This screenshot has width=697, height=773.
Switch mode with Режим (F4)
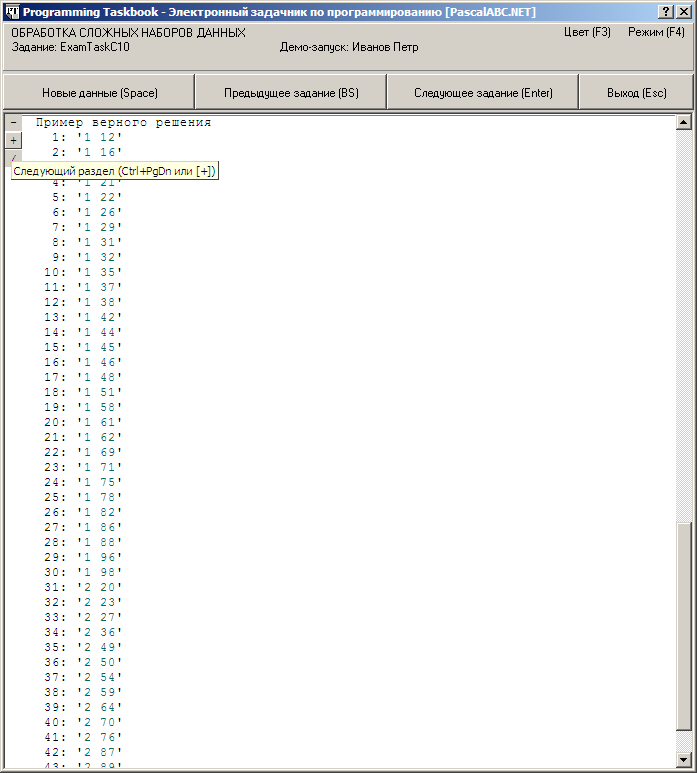coord(656,32)
